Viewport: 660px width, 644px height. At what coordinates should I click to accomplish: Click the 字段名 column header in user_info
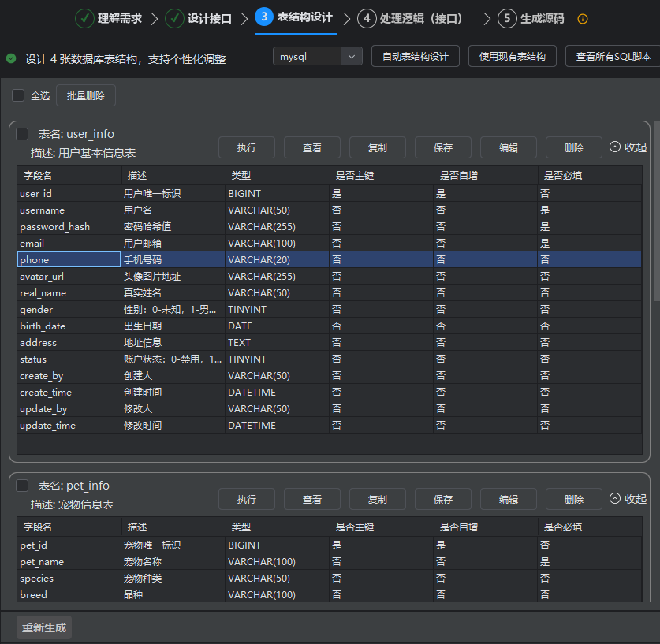[69, 175]
